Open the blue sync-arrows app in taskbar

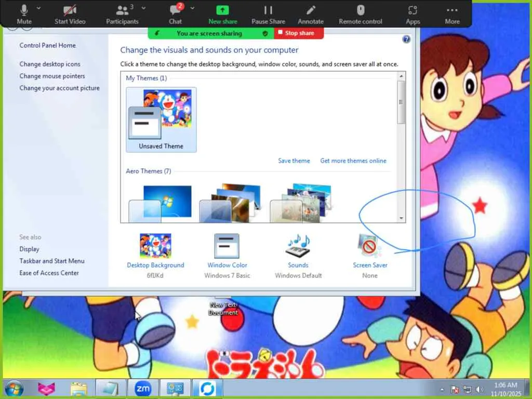(x=207, y=389)
